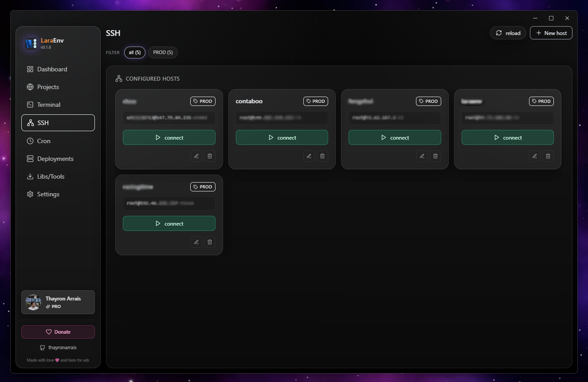Connect to the contaboo host
This screenshot has height=382, width=588.
pyautogui.click(x=282, y=137)
